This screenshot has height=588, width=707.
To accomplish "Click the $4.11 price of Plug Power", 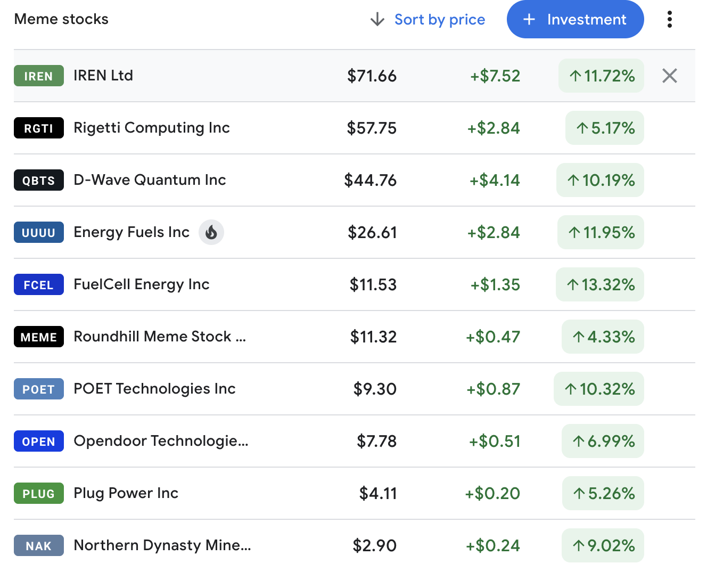I will (x=378, y=493).
